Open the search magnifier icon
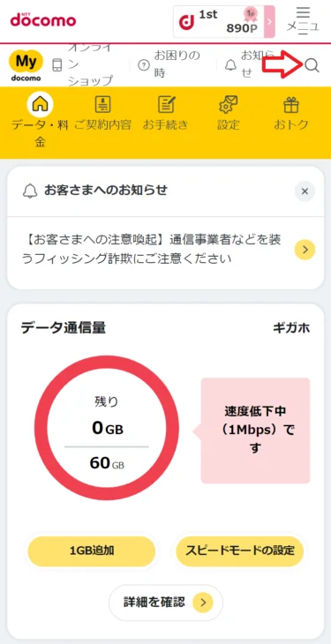Screen dimensions: 331x644 click(x=312, y=65)
